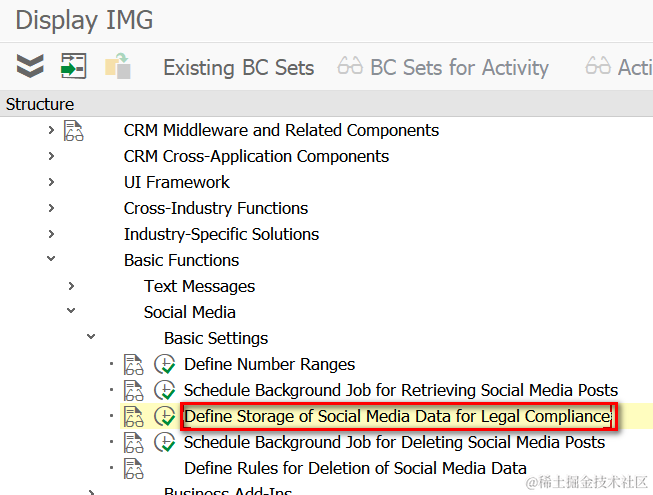Expand Cross-Industry Functions node
The width and height of the screenshot is (653, 495).
click(51, 208)
